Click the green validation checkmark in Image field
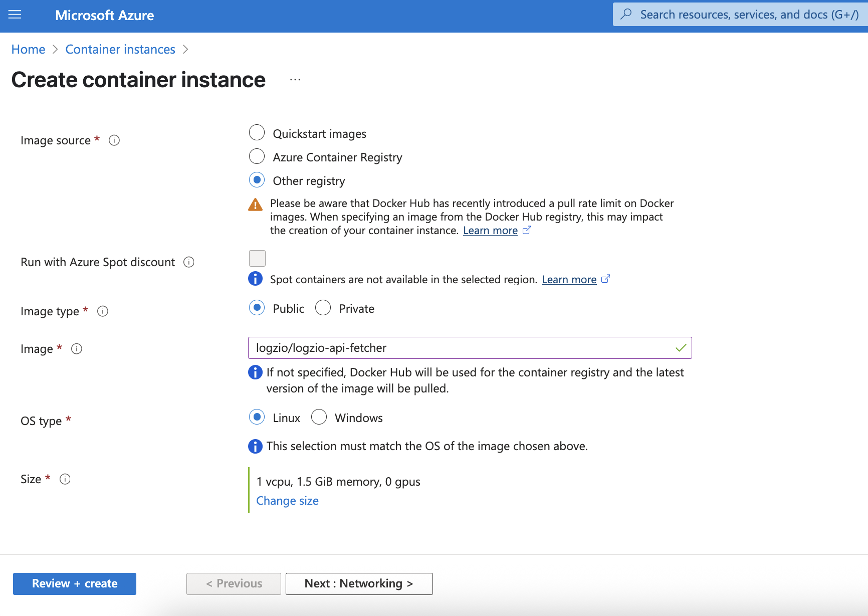868x616 pixels. point(681,348)
